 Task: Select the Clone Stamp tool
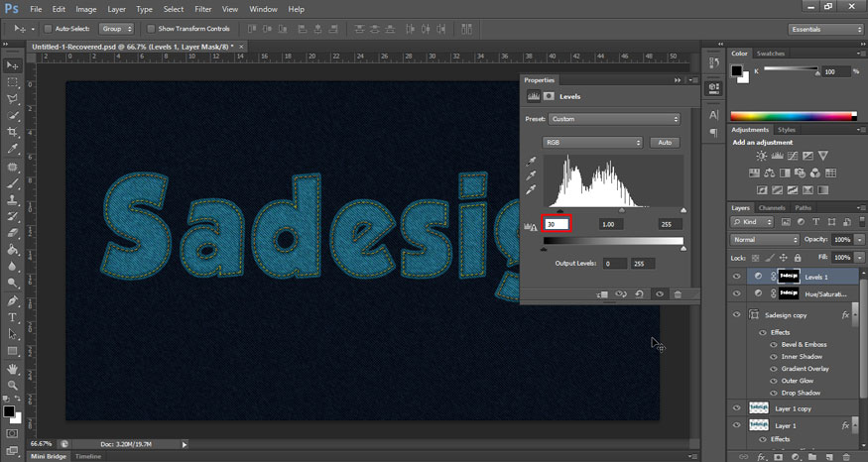tap(12, 199)
